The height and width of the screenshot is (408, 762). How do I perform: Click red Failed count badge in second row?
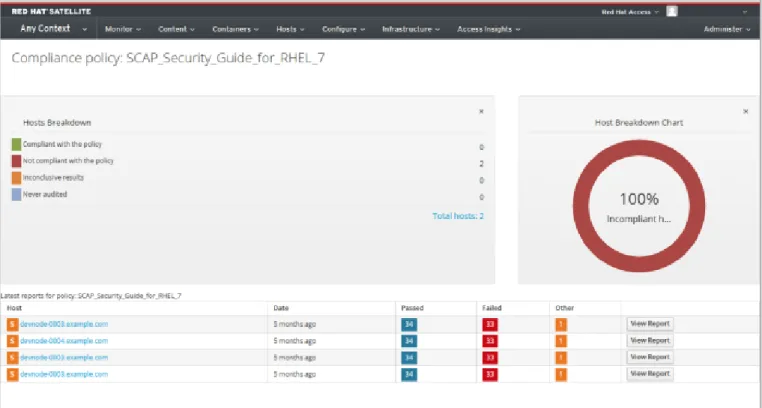490,341
